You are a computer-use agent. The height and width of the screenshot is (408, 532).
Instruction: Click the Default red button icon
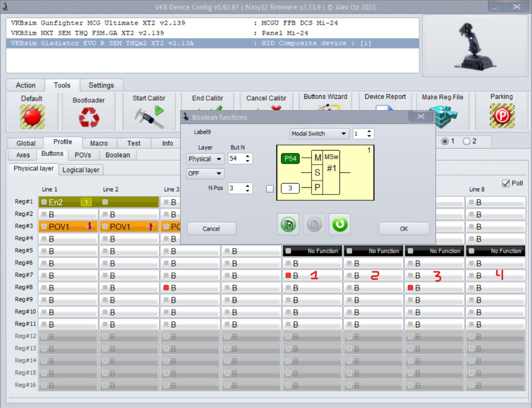32,117
